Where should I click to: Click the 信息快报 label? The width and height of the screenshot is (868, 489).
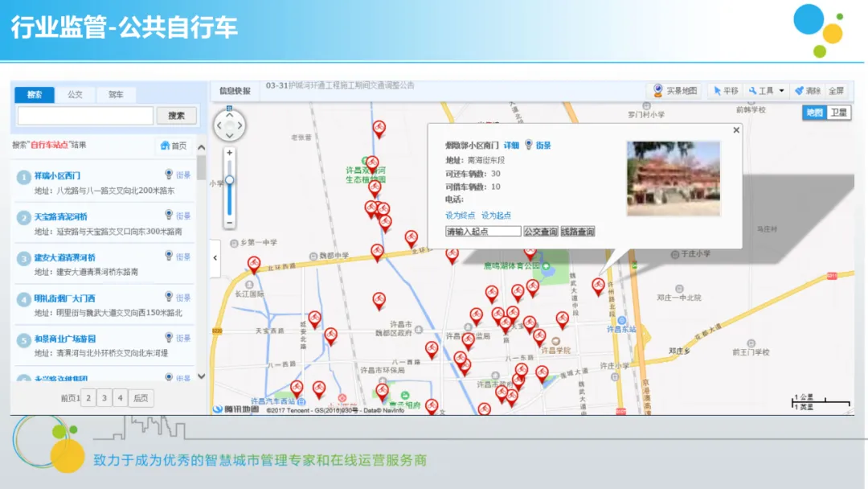(x=235, y=91)
